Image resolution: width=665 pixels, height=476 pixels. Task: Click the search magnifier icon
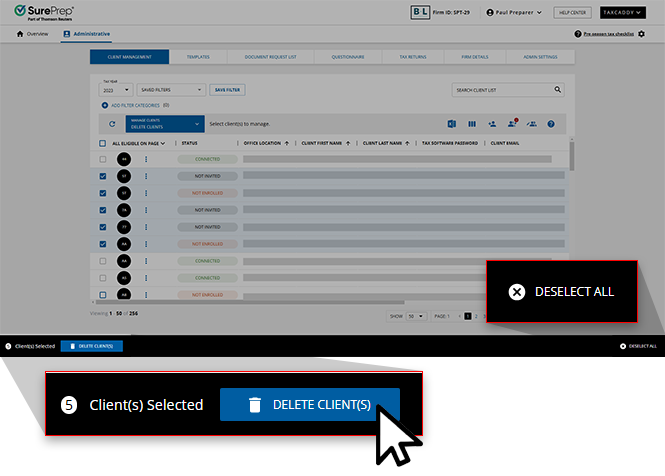click(558, 90)
